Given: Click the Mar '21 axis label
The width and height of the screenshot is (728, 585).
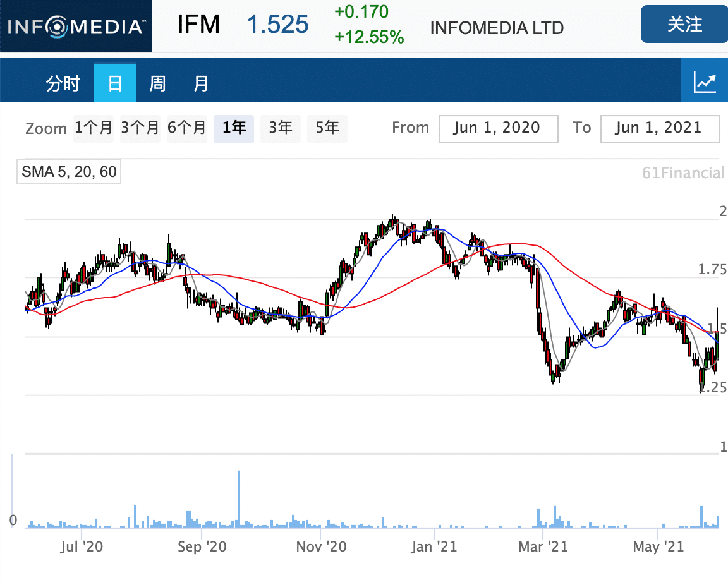Looking at the screenshot, I should click(x=543, y=546).
